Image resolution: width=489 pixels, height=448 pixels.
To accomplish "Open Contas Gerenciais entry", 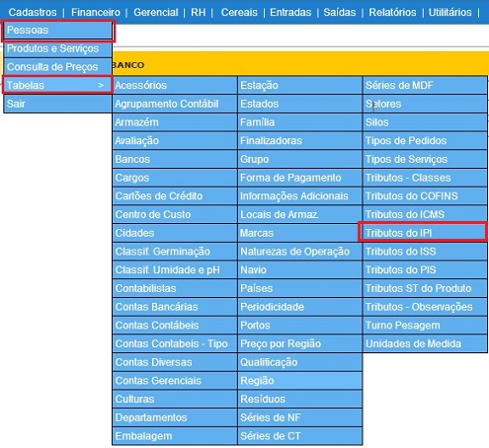I will tap(175, 381).
